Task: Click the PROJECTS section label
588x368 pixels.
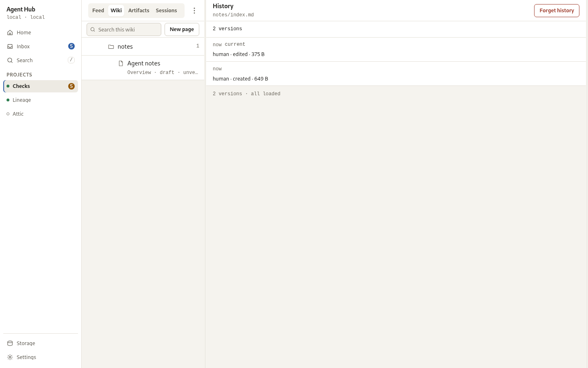Action: point(19,75)
